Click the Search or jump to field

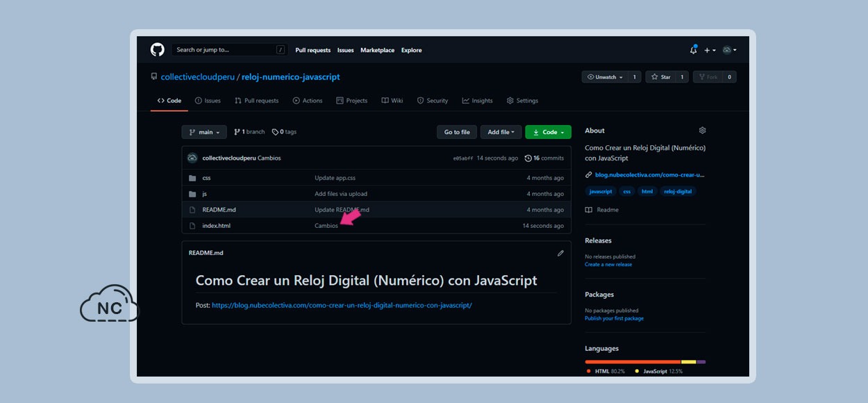coord(229,50)
